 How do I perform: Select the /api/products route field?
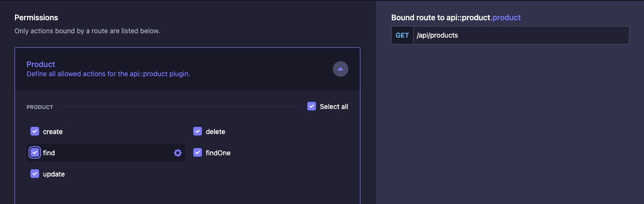click(510, 35)
